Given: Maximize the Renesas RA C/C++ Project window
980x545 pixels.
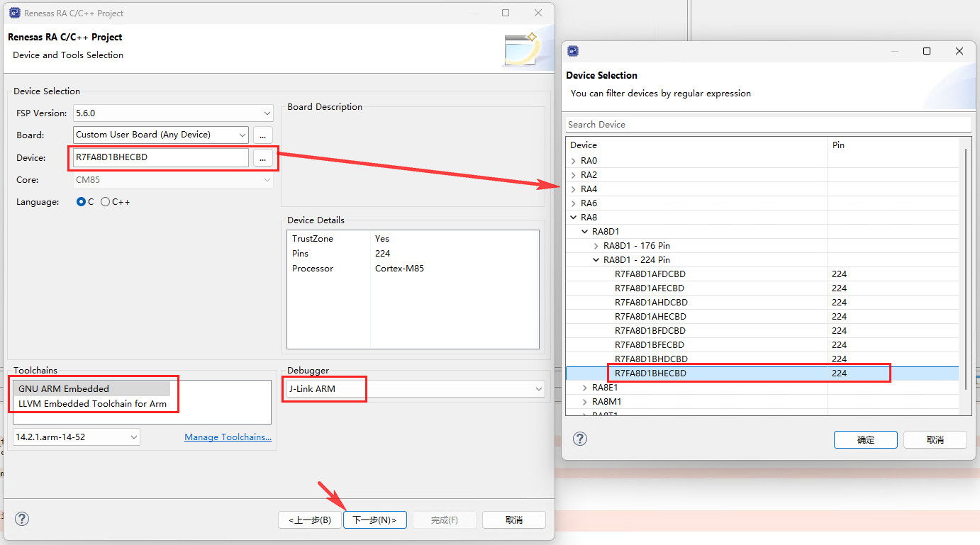Looking at the screenshot, I should click(x=506, y=13).
